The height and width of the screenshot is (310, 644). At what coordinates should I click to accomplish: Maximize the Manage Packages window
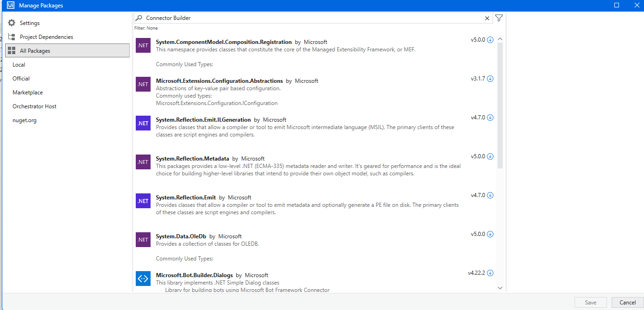point(617,5)
